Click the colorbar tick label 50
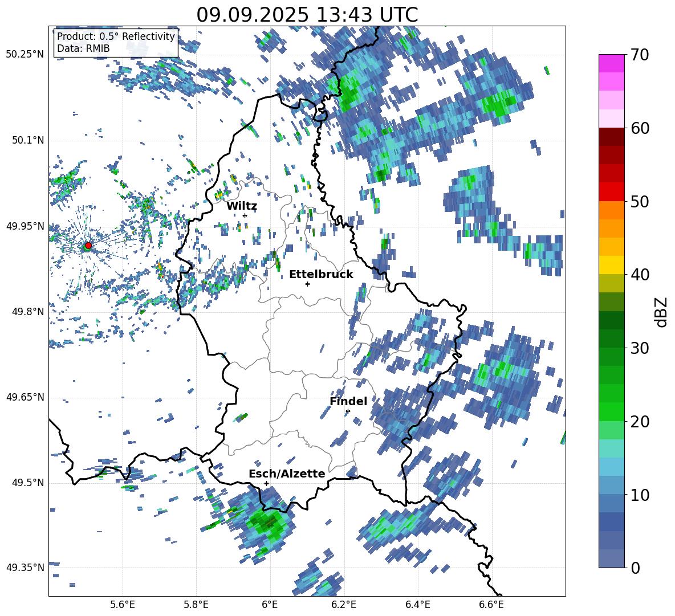Screen dimensions: 675x616 click(640, 202)
